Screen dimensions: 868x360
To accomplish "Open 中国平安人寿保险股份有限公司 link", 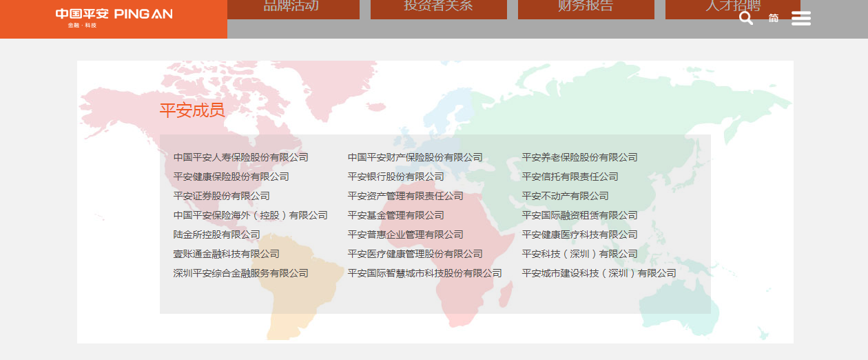I will [x=241, y=157].
